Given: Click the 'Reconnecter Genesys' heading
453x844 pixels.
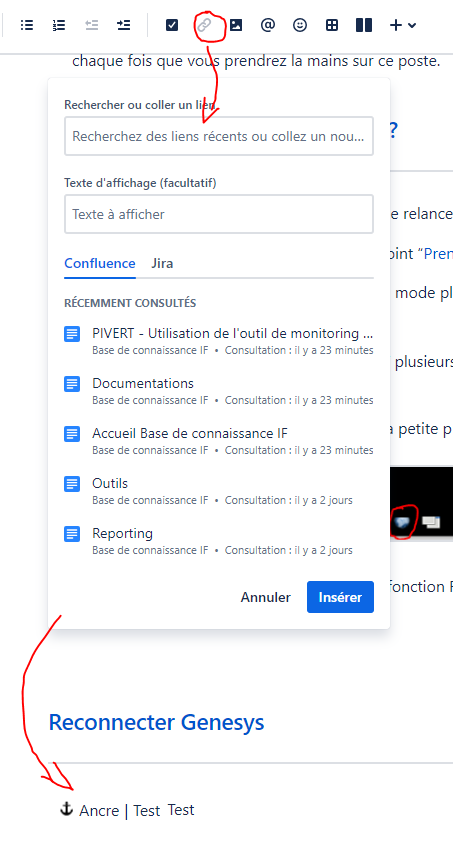Looking at the screenshot, I should [157, 722].
